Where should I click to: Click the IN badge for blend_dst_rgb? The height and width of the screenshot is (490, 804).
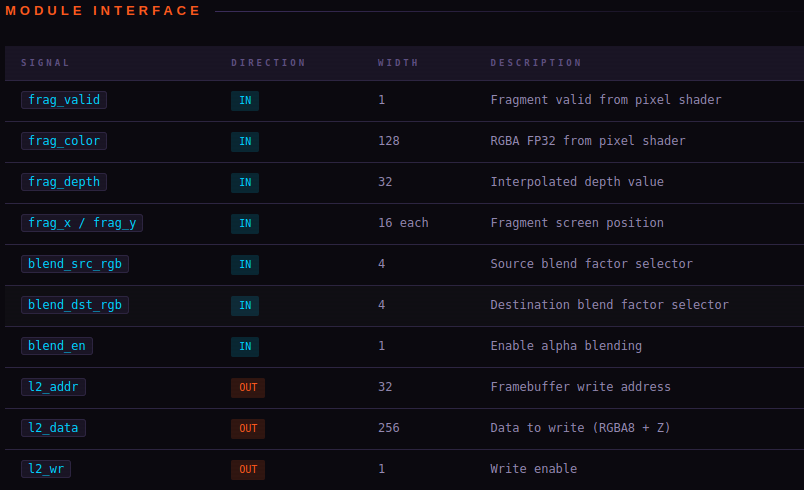[x=245, y=305]
